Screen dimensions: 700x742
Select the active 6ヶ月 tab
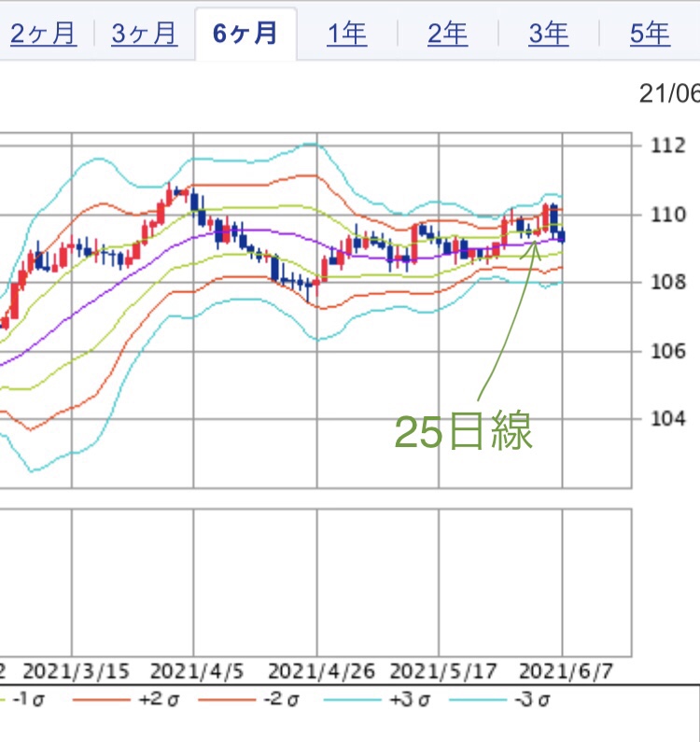point(245,34)
